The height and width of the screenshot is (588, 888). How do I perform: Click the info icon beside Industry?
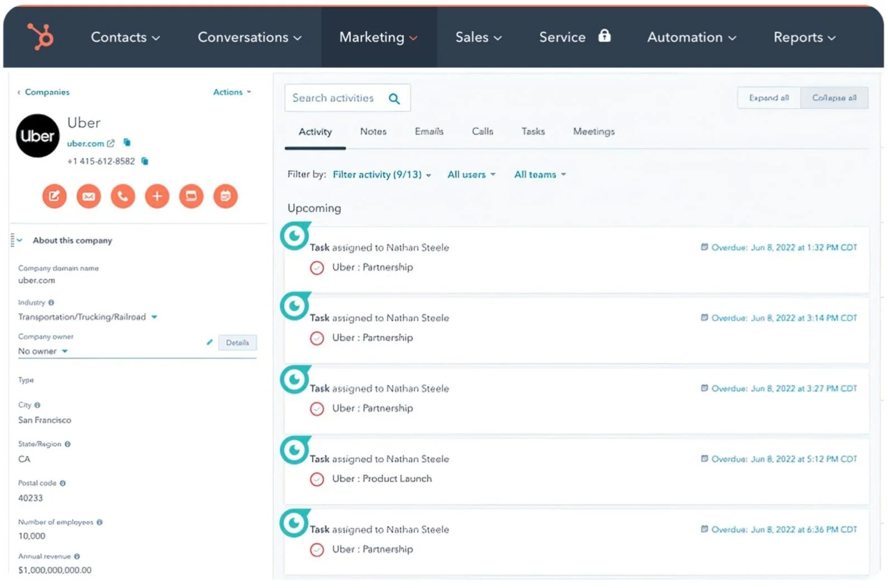point(51,303)
